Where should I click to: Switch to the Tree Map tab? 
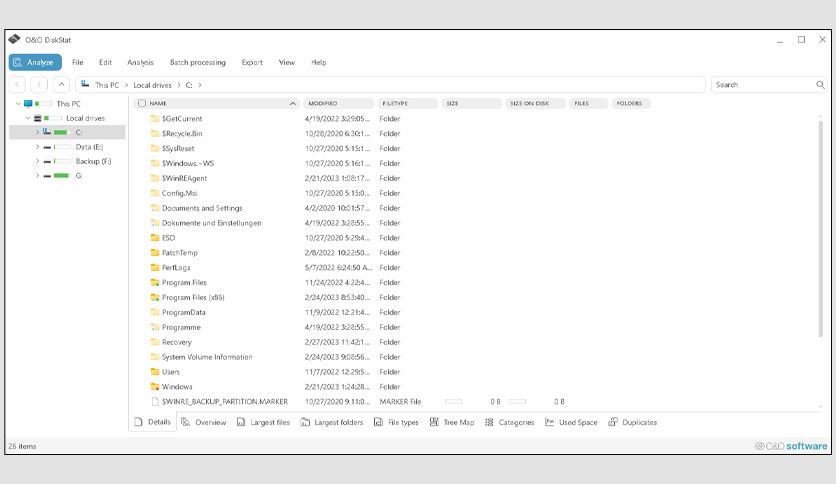[x=452, y=422]
